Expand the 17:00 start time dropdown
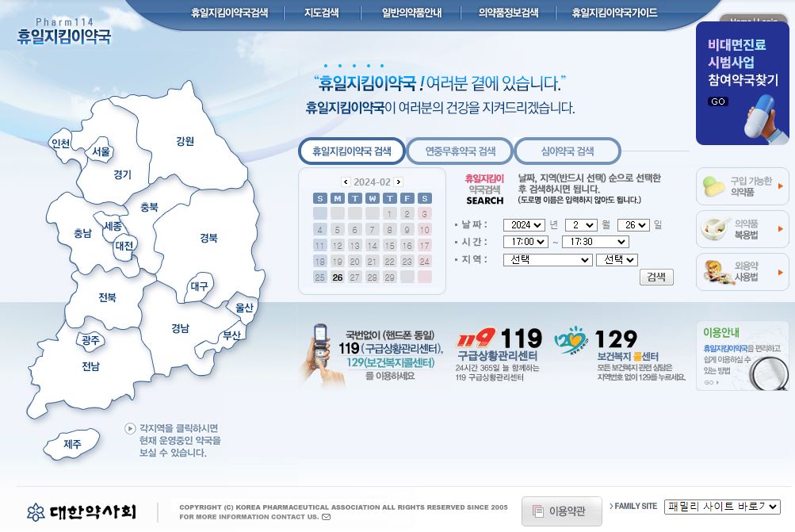 pos(527,242)
